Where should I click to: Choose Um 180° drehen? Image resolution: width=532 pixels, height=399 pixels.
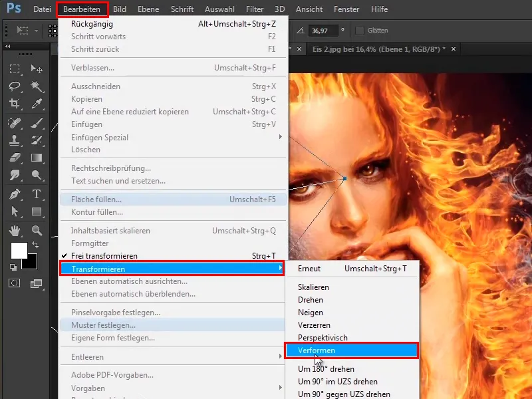tap(353, 369)
